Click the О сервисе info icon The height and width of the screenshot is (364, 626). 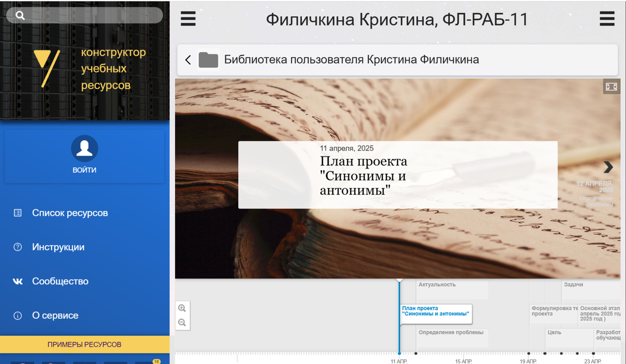18,316
